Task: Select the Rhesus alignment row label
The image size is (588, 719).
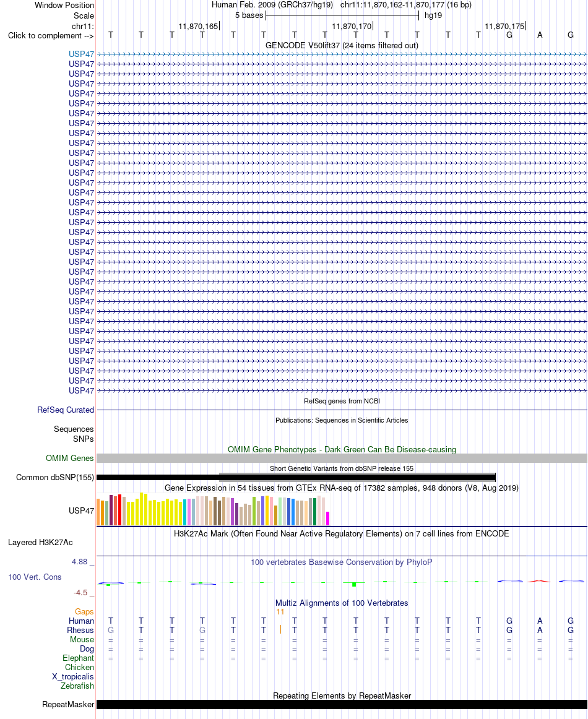Action: [80, 631]
